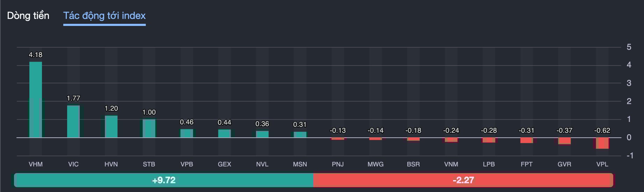Select the Tác động tới index tab
Image resolution: width=644 pixels, height=192 pixels.
104,16
